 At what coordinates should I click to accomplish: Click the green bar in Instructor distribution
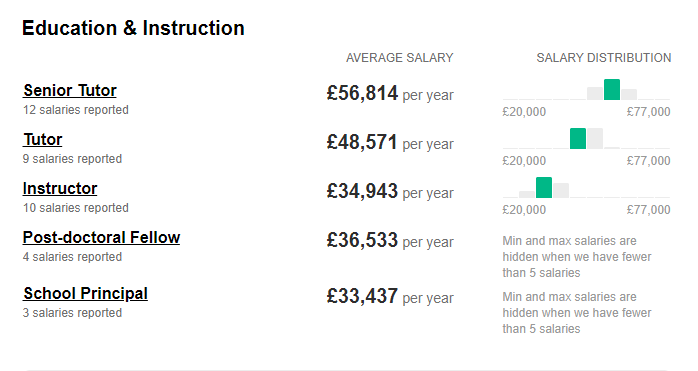[544, 188]
